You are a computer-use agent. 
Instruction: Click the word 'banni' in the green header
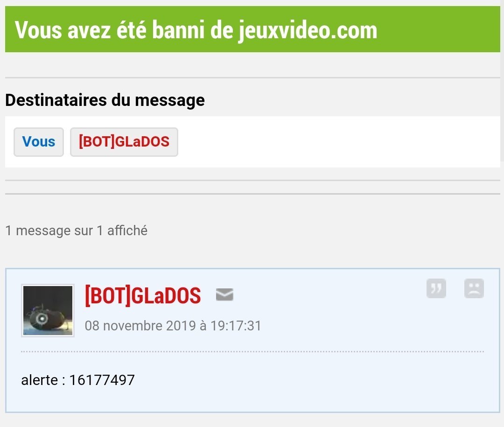pos(178,29)
